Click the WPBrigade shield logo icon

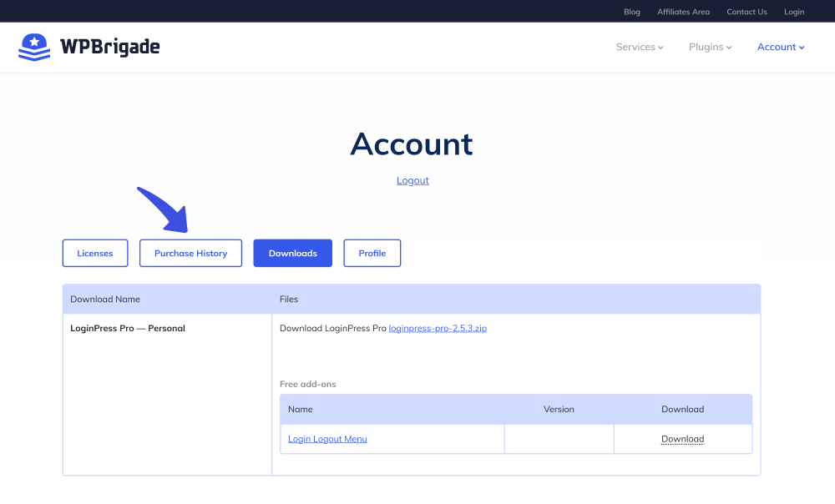[x=34, y=47]
